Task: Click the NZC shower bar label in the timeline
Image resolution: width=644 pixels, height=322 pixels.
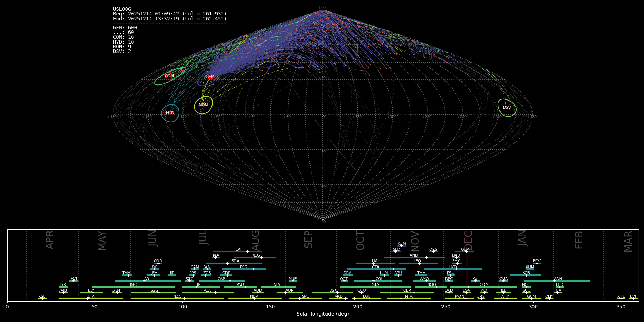Action: pyautogui.click(x=177, y=297)
